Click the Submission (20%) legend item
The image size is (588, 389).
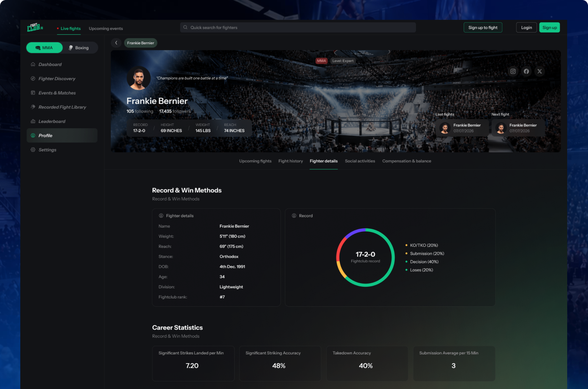424,253
